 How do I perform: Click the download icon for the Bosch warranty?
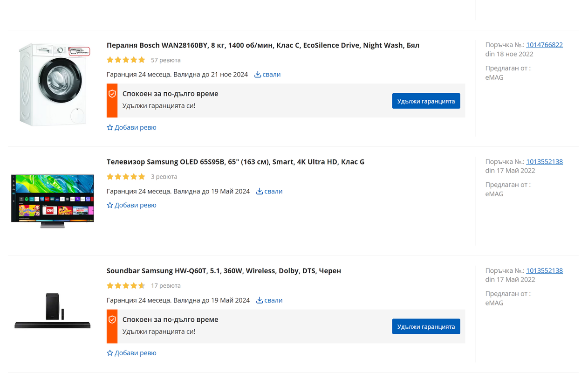tap(258, 75)
